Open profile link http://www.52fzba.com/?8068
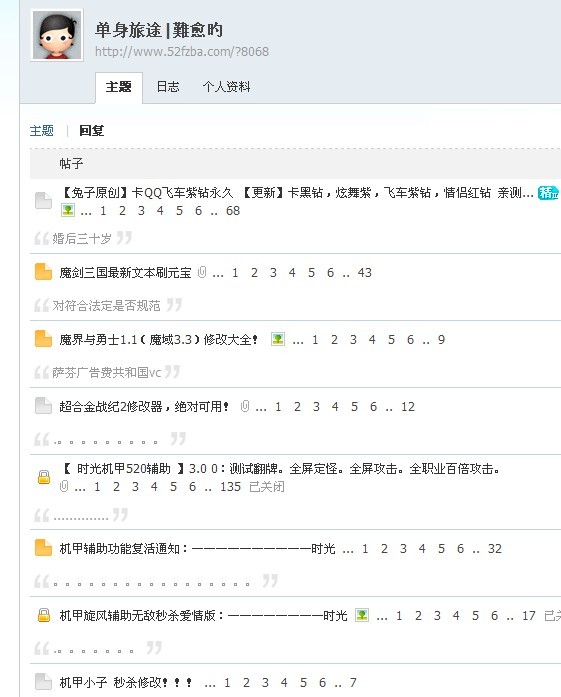Screen dimensions: 561x697 click(x=182, y=52)
